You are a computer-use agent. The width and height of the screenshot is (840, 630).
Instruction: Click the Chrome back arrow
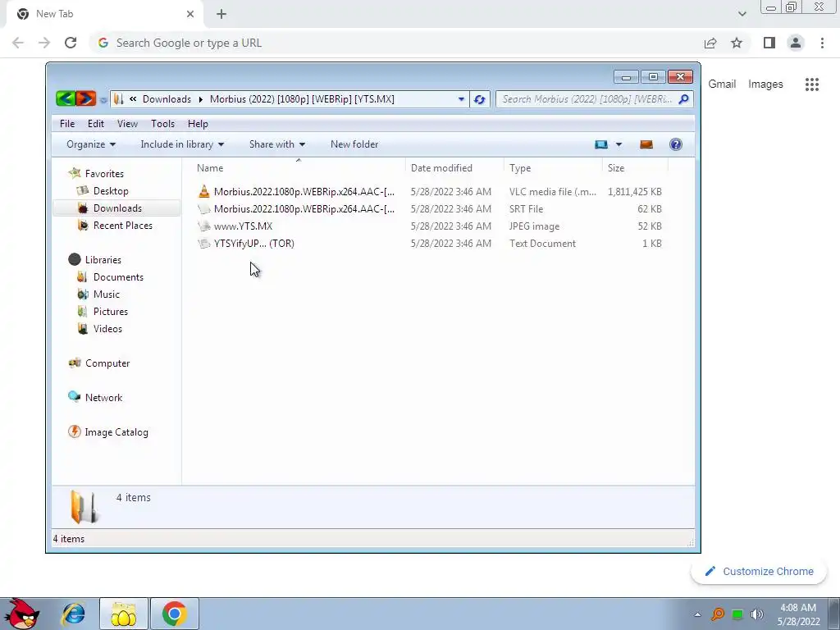pyautogui.click(x=18, y=43)
